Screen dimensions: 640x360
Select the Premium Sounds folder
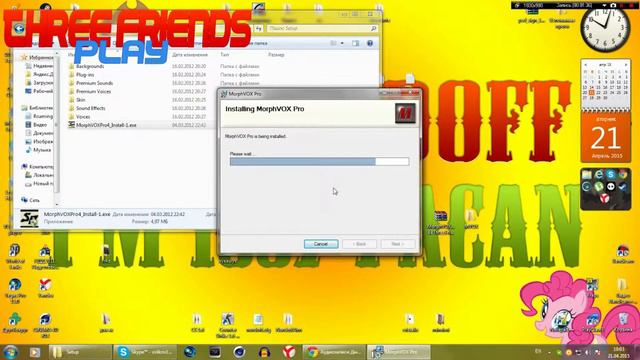click(x=94, y=83)
